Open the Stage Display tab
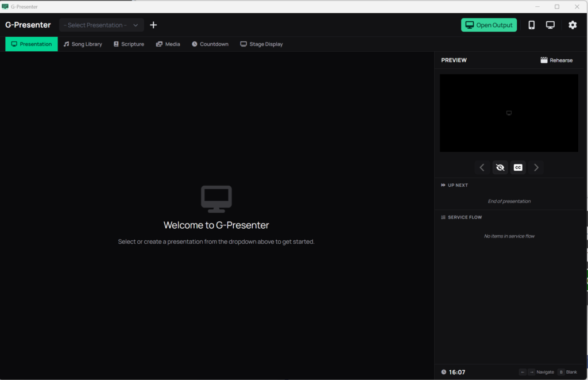Screen dimensions: 588x380 pyautogui.click(x=261, y=44)
